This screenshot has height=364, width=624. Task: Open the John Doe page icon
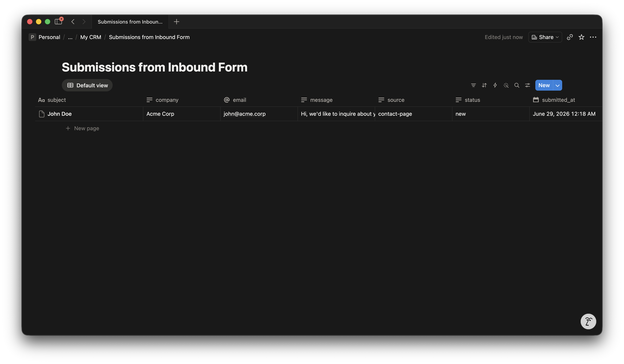(42, 114)
